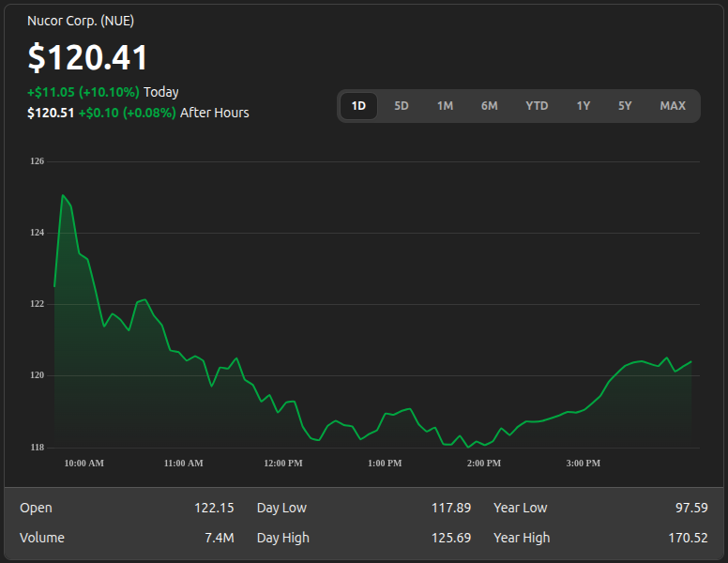This screenshot has width=728, height=563.
Task: Click the 12:00 PM axis label
Action: [283, 464]
